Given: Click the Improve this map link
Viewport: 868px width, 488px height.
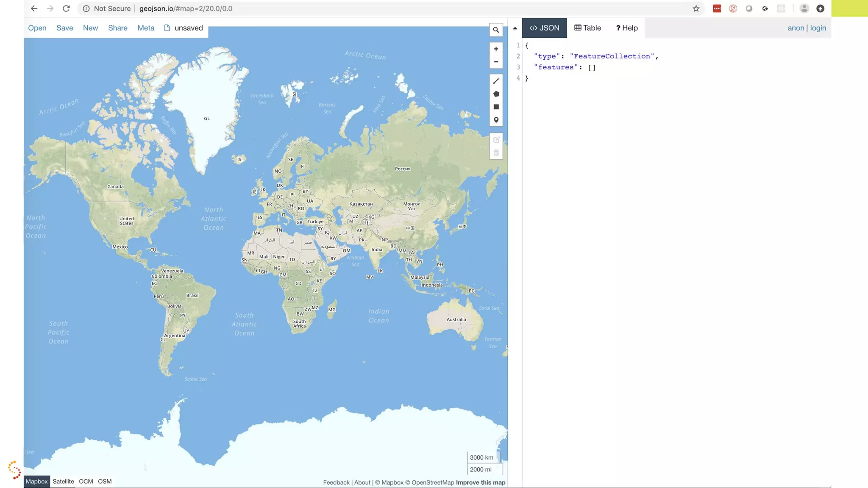Looking at the screenshot, I should point(481,482).
